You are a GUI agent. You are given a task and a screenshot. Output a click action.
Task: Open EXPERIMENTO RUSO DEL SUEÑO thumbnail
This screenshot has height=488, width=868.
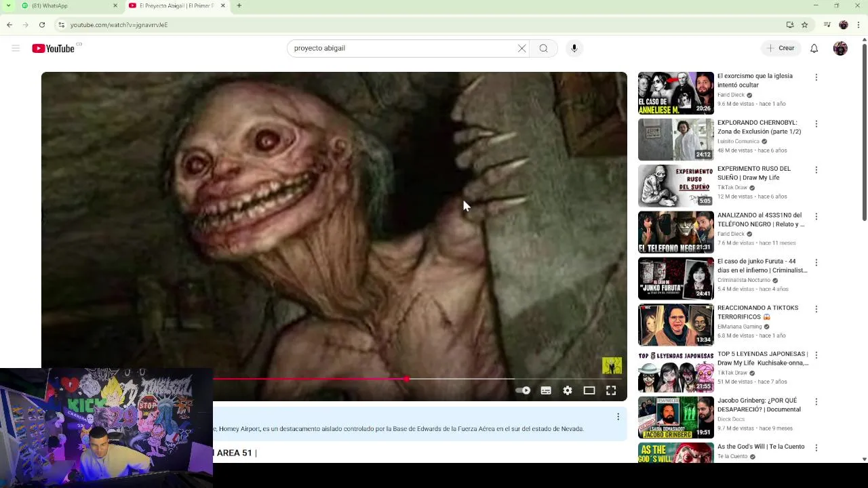click(x=676, y=186)
